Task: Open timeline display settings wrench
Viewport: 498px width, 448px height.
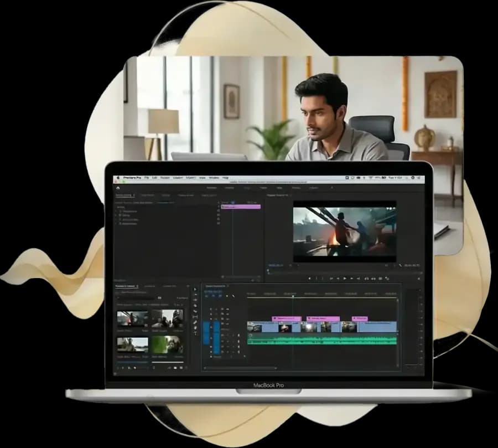Action: [x=234, y=296]
